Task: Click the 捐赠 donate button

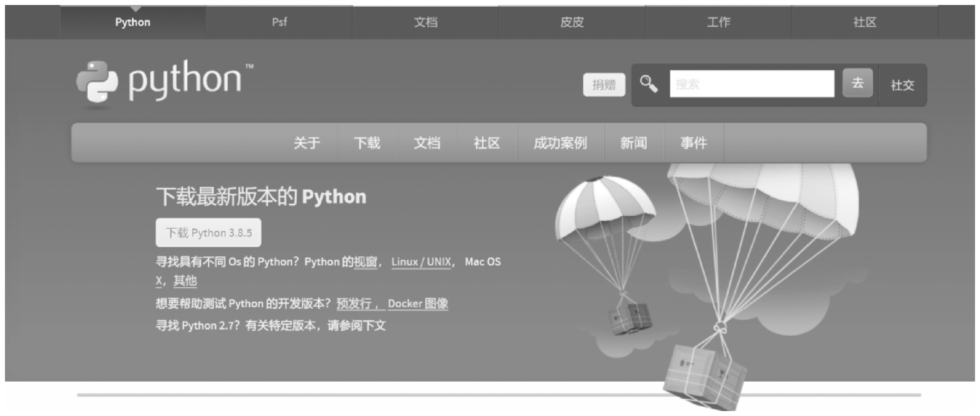Action: pos(603,85)
